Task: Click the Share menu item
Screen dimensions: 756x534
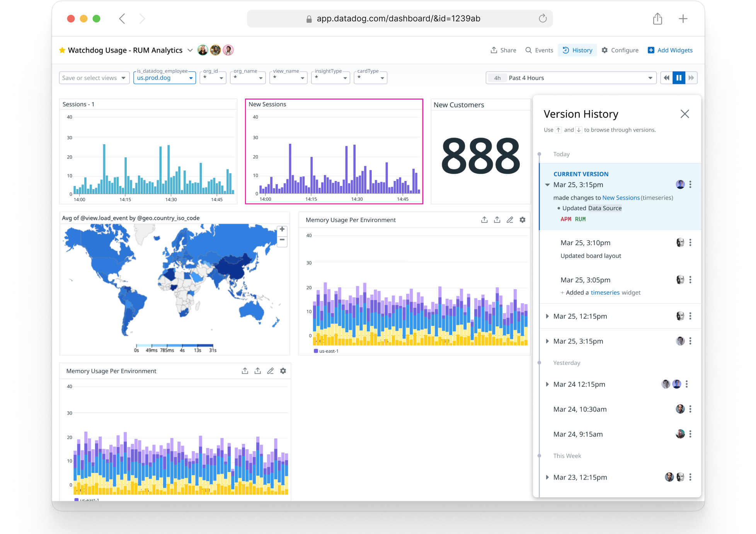Action: click(504, 50)
